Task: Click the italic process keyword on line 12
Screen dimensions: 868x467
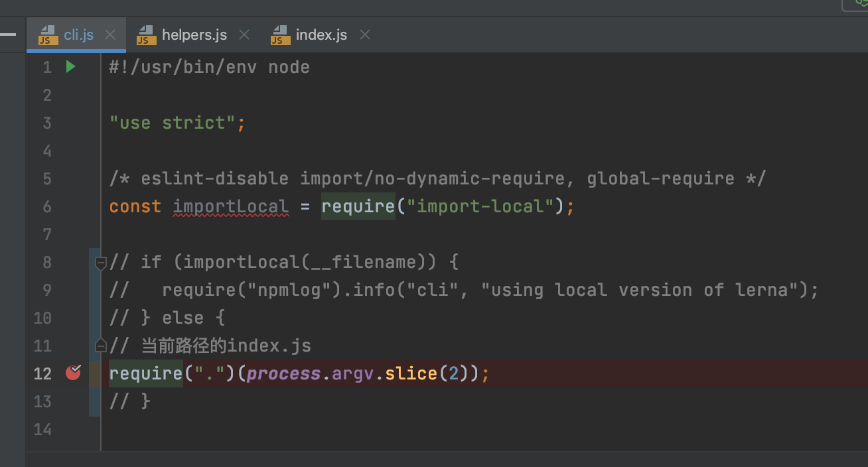Action: tap(284, 373)
